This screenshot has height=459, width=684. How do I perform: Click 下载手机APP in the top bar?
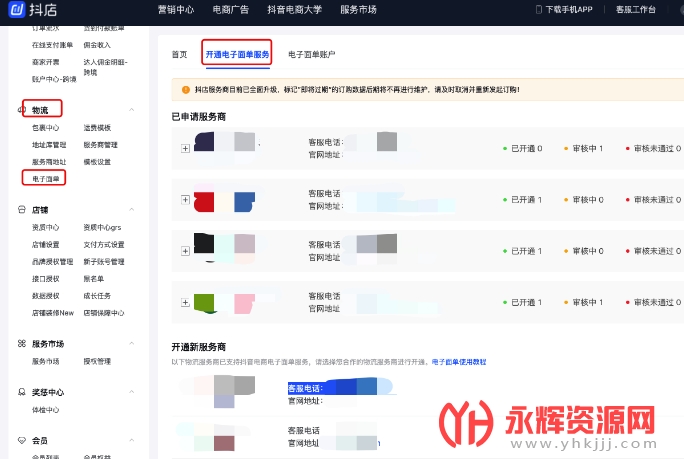pyautogui.click(x=569, y=9)
